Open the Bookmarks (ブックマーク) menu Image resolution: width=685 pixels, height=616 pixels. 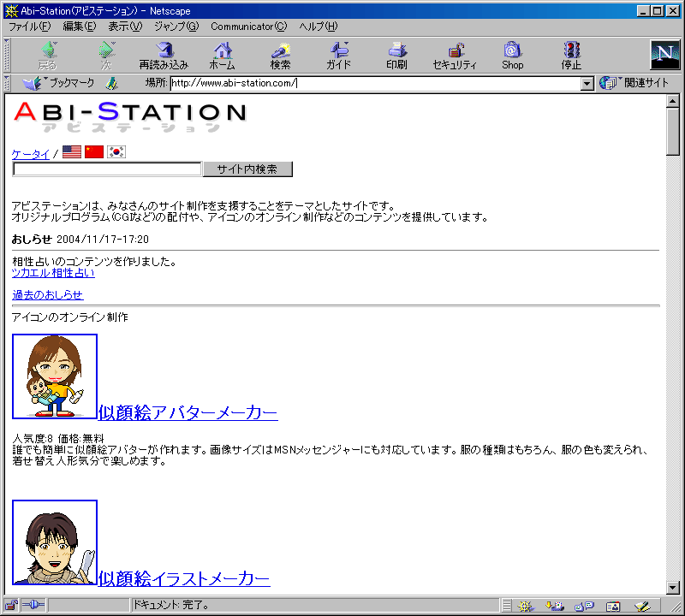[x=58, y=83]
